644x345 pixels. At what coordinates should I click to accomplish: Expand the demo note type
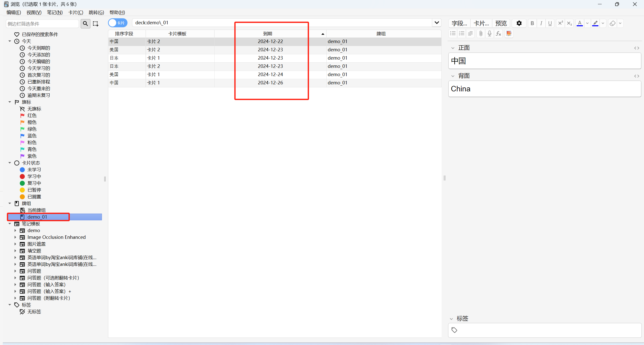tap(15, 230)
